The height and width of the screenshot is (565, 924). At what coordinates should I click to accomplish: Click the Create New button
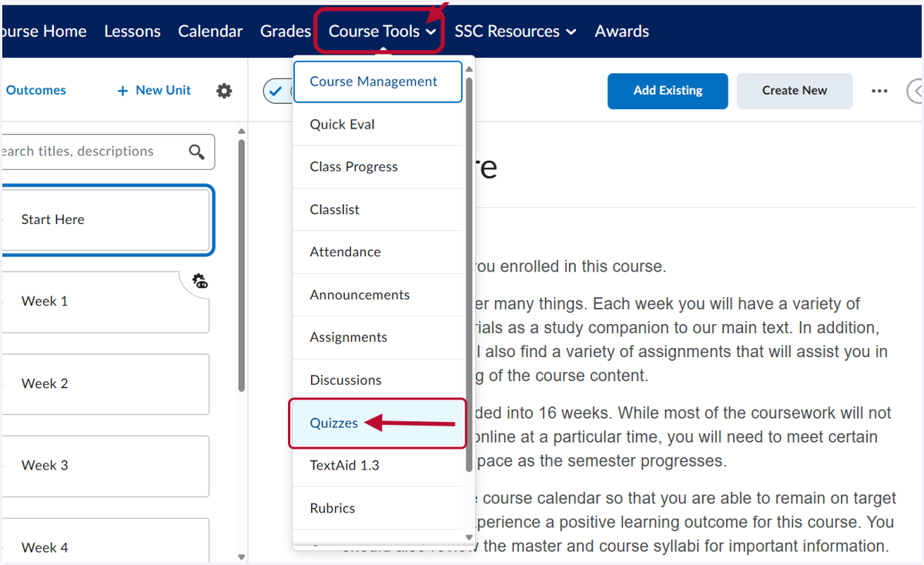click(795, 91)
